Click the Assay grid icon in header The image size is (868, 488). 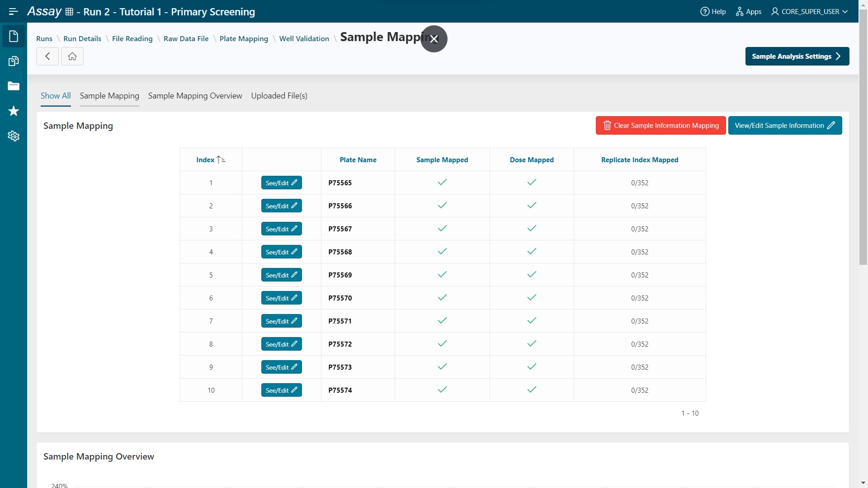point(69,12)
